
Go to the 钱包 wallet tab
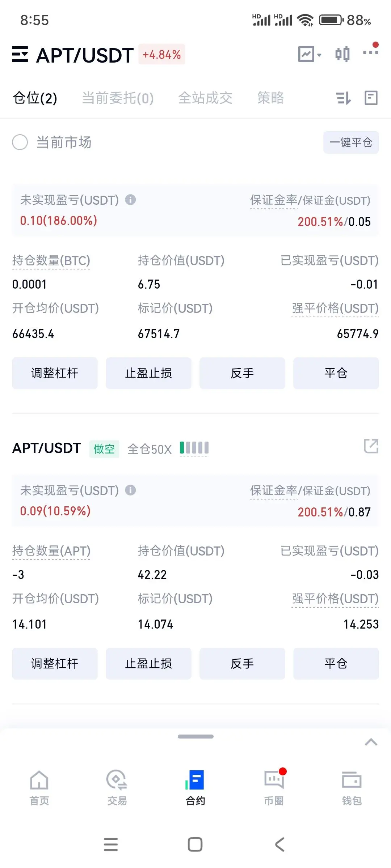352,788
